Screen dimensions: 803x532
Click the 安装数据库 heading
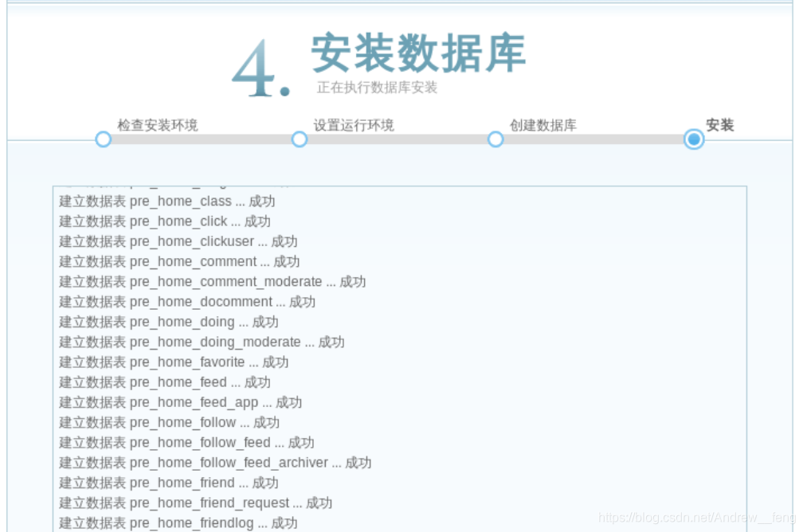click(418, 53)
